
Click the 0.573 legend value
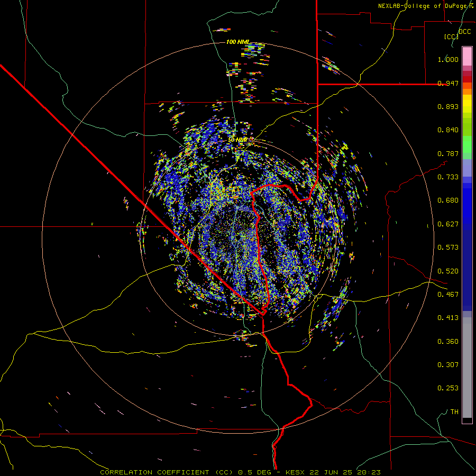pyautogui.click(x=448, y=248)
